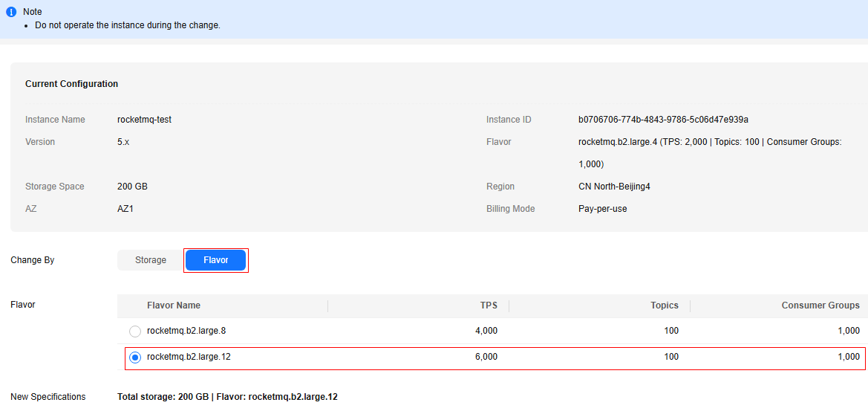Select the Flavor change option
This screenshot has height=414, width=868.
coord(216,260)
